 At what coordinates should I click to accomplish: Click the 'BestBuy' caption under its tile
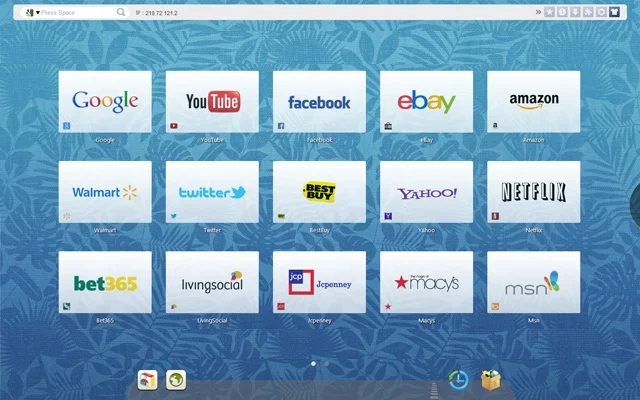[x=319, y=230]
